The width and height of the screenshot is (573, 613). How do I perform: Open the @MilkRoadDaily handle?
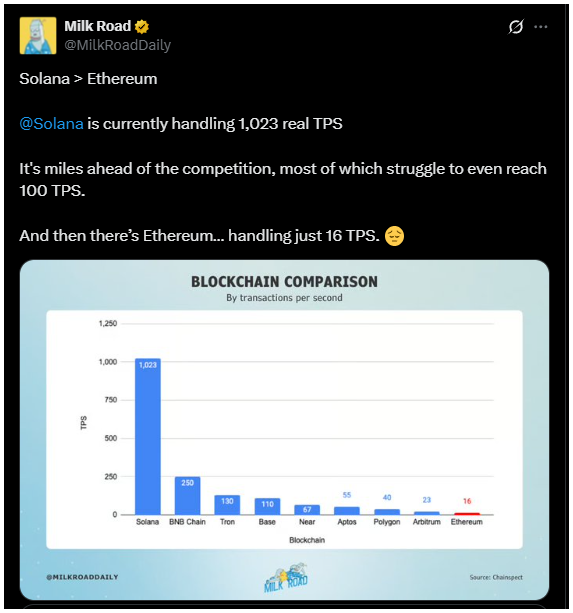coord(118,45)
